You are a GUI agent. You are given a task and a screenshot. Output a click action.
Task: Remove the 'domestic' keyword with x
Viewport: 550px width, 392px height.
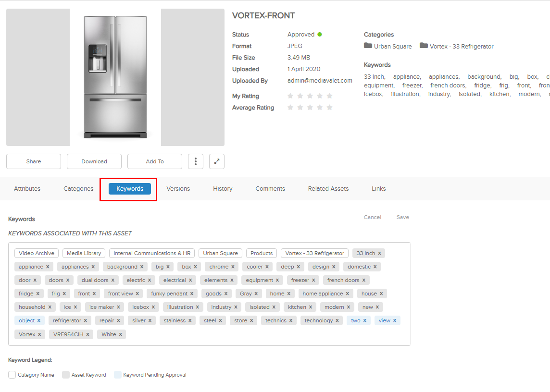point(375,267)
